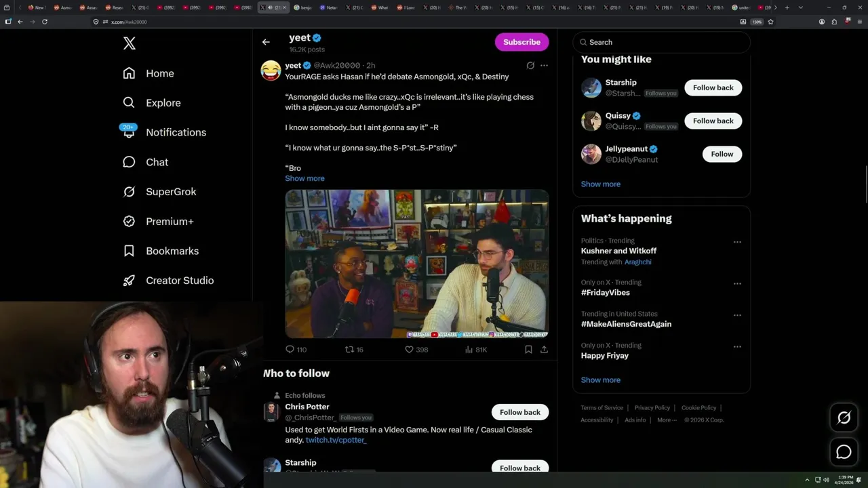Open #MakeAliensGreatAgain trend
This screenshot has height=488, width=868.
pyautogui.click(x=626, y=324)
